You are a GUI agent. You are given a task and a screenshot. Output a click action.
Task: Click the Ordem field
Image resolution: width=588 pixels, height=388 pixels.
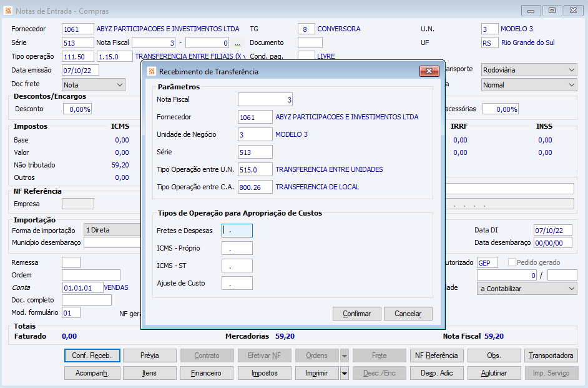(x=91, y=275)
